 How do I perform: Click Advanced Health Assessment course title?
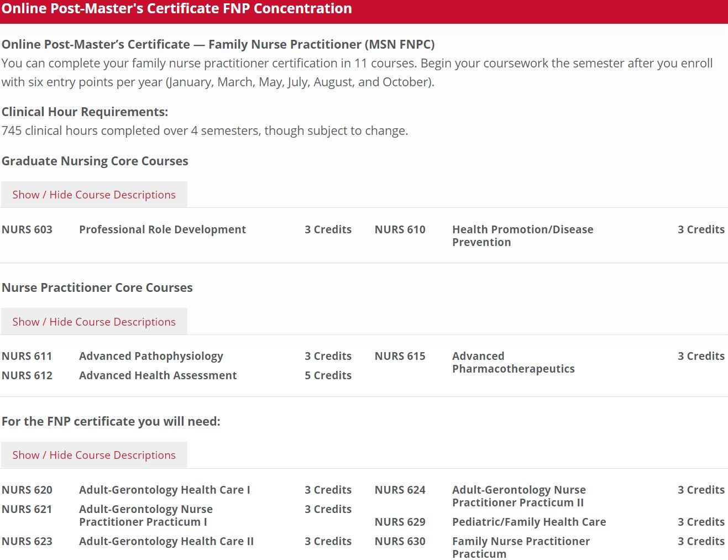point(158,375)
